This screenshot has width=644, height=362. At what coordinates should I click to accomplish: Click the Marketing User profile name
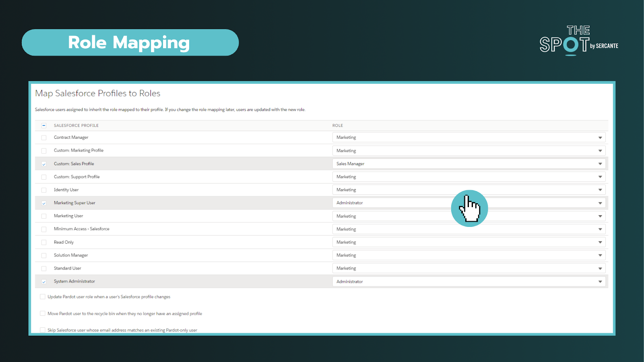(x=68, y=216)
